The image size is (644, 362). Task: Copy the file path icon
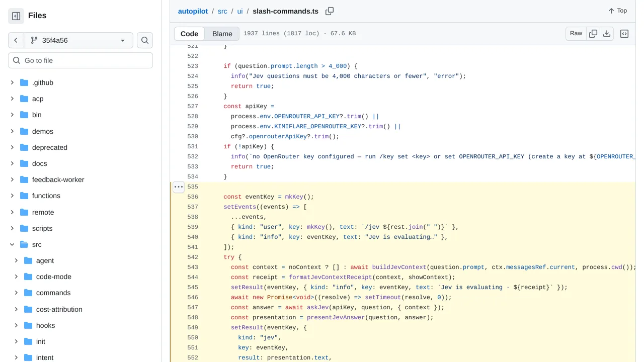pyautogui.click(x=330, y=11)
